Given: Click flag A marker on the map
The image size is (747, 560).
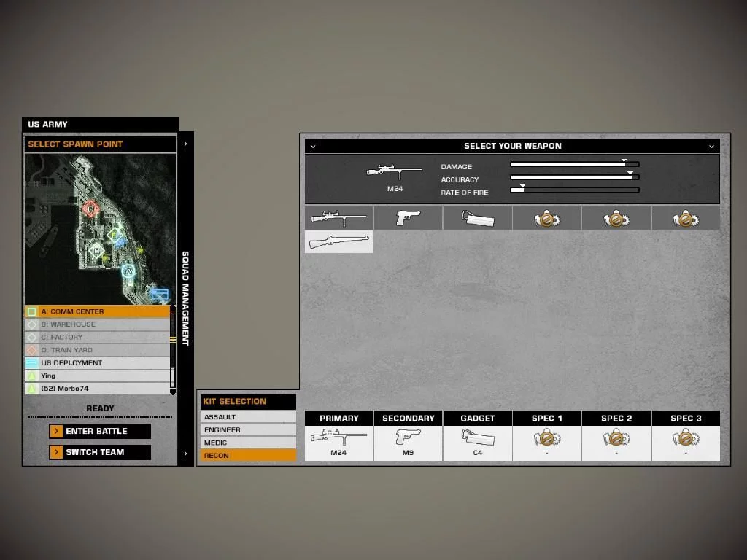Looking at the screenshot, I should coord(128,271).
